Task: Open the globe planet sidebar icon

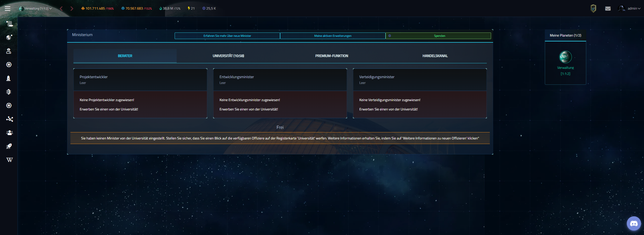Action: click(9, 38)
